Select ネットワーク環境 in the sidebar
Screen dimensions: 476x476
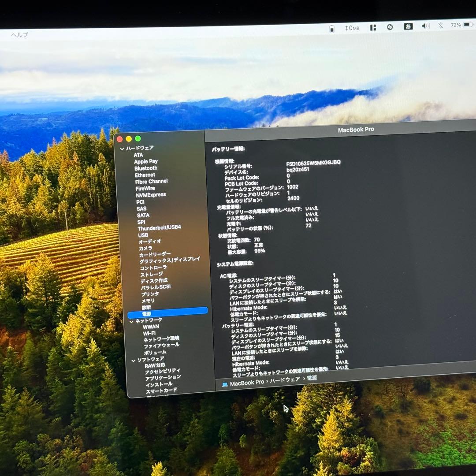tap(161, 339)
